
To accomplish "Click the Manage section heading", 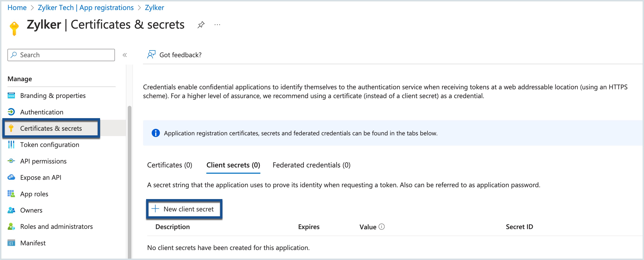I will 20,79.
